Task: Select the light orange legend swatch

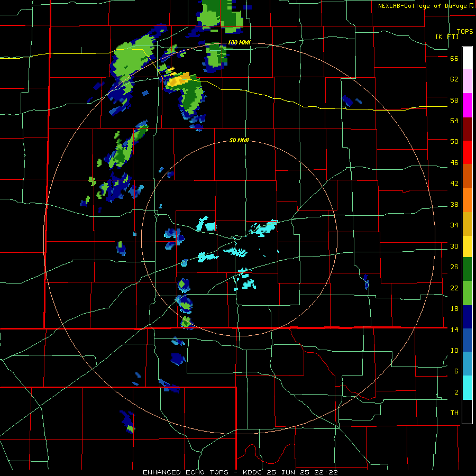Action: coord(467,200)
